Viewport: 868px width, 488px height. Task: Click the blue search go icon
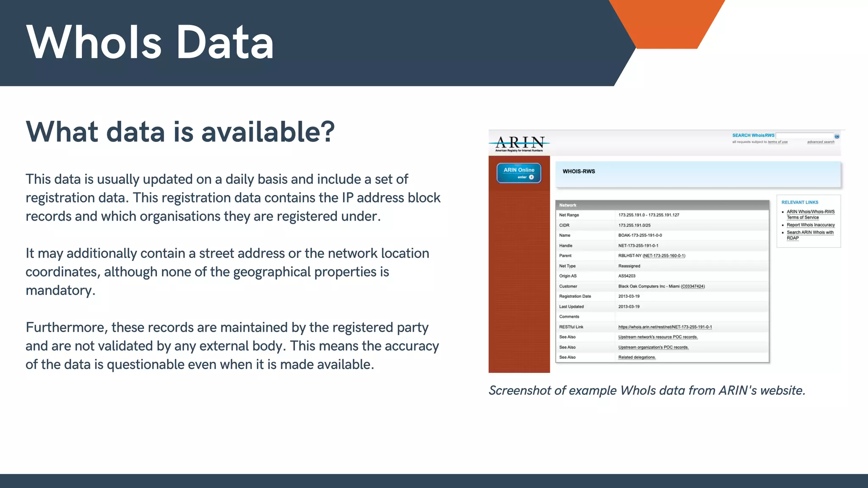click(837, 136)
